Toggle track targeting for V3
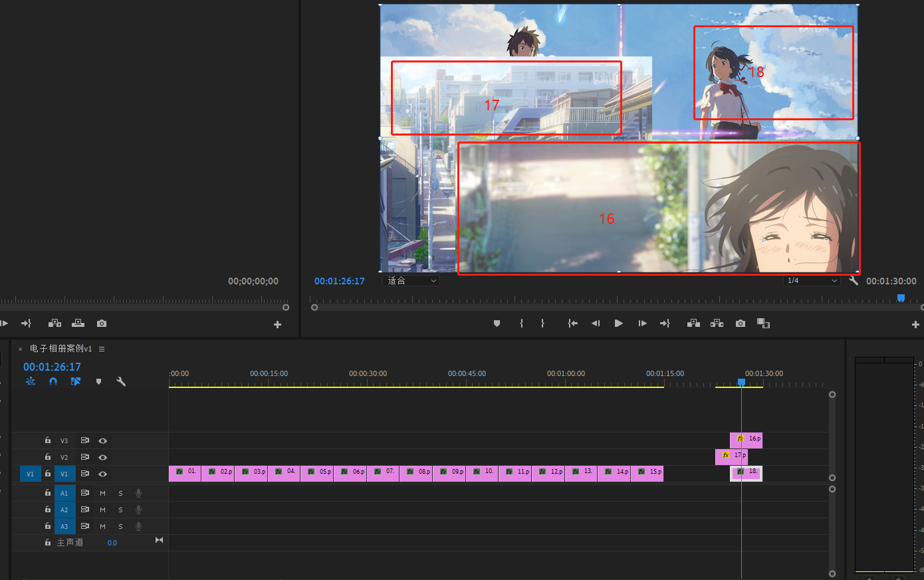 click(x=64, y=440)
